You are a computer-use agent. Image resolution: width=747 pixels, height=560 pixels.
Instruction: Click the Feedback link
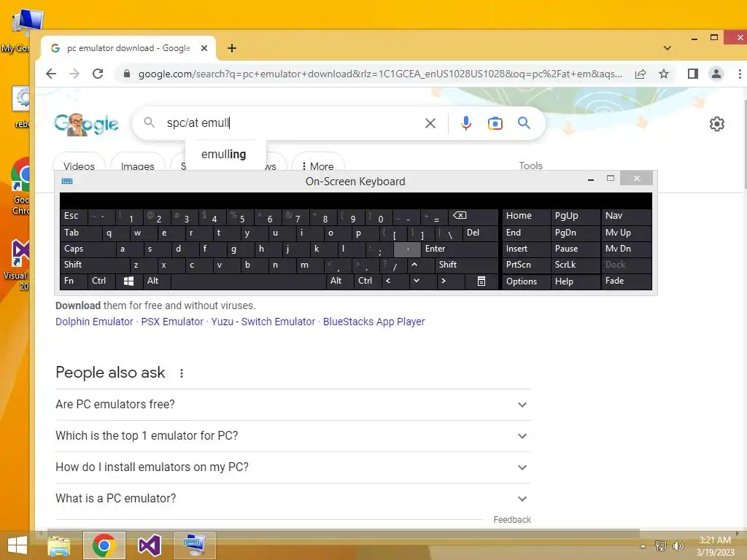512,519
